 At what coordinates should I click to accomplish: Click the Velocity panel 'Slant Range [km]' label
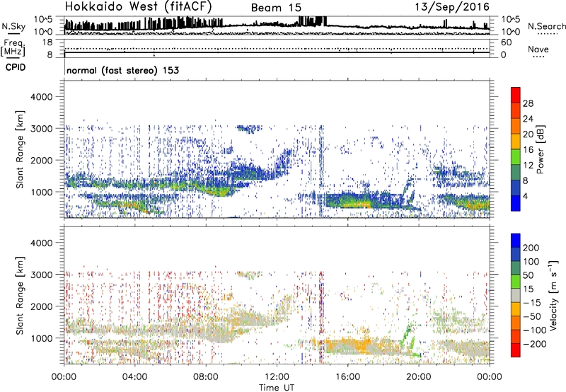21,295
